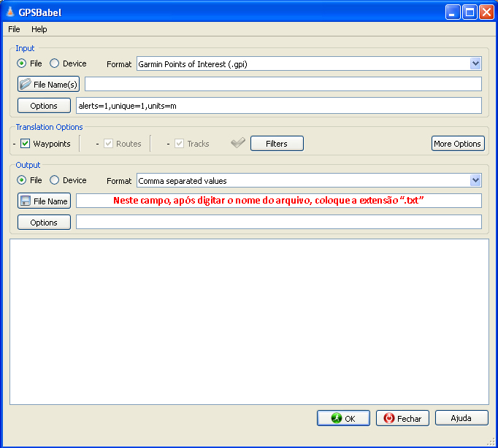Close the GPSBabel window
The width and height of the screenshot is (498, 448).
tap(486, 12)
